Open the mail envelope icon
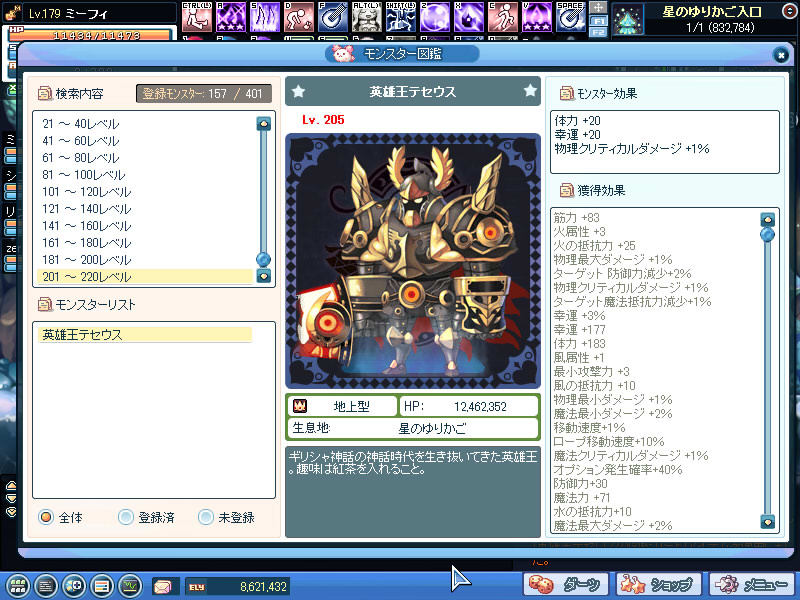The height and width of the screenshot is (600, 800). pos(163,587)
